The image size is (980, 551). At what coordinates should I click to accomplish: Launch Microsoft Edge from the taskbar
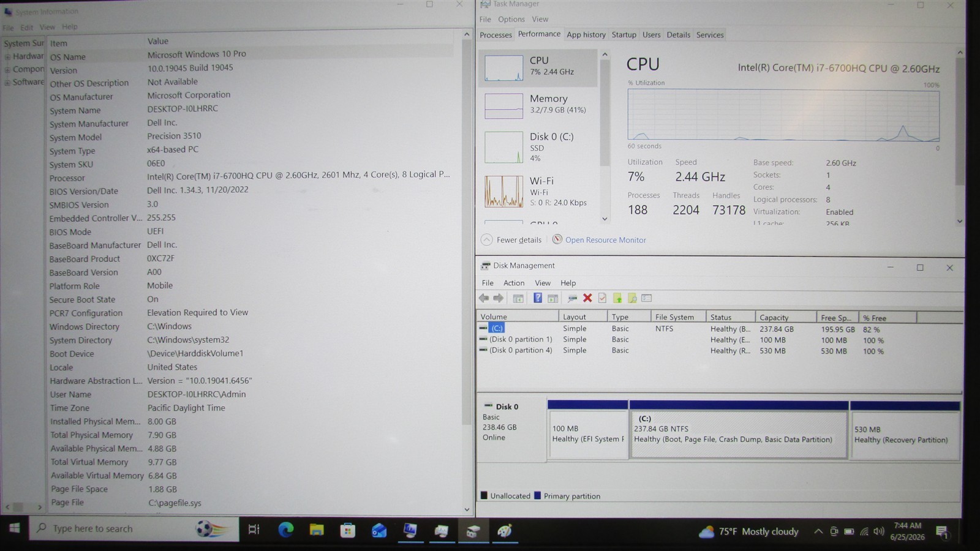285,530
